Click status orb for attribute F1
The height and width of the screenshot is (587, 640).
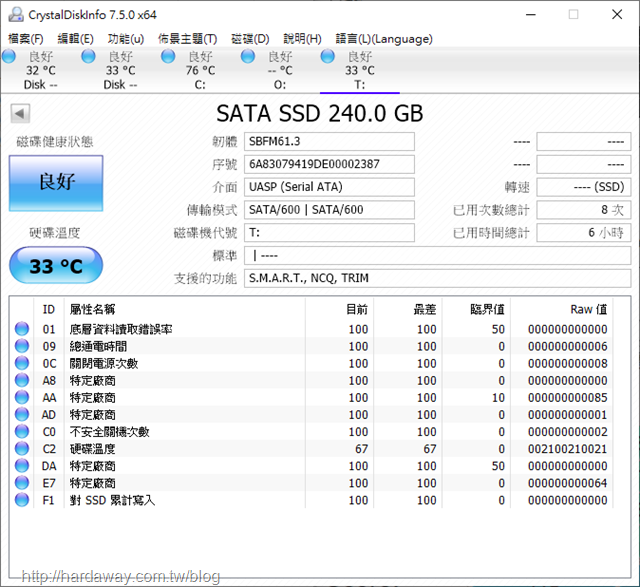[22, 500]
